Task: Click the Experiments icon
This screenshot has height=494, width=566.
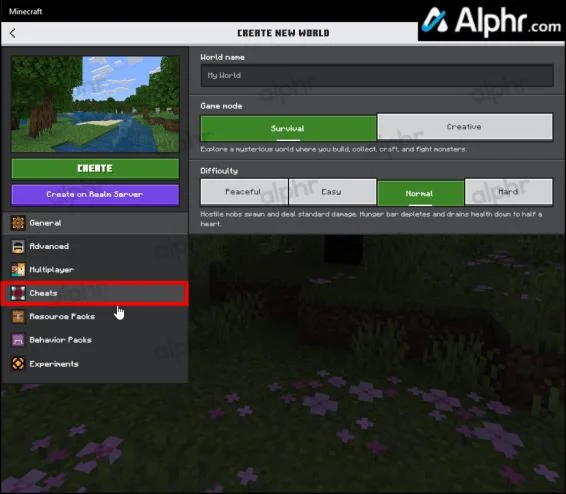Action: click(18, 363)
